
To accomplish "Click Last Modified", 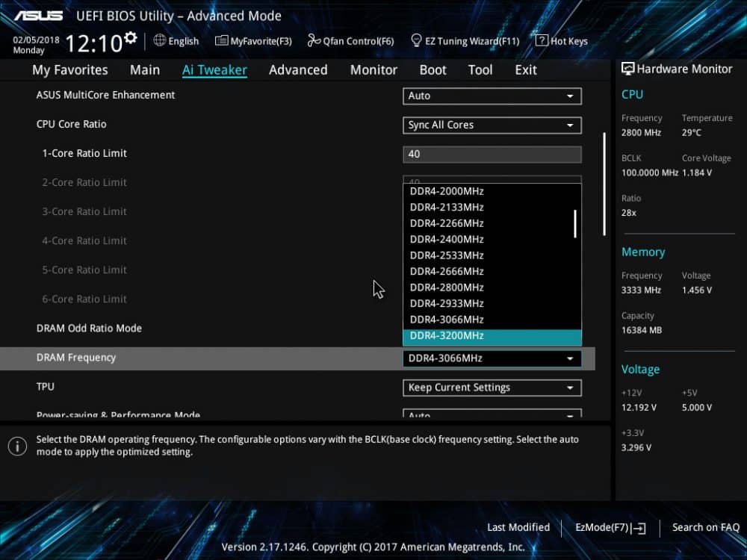I will [x=518, y=528].
